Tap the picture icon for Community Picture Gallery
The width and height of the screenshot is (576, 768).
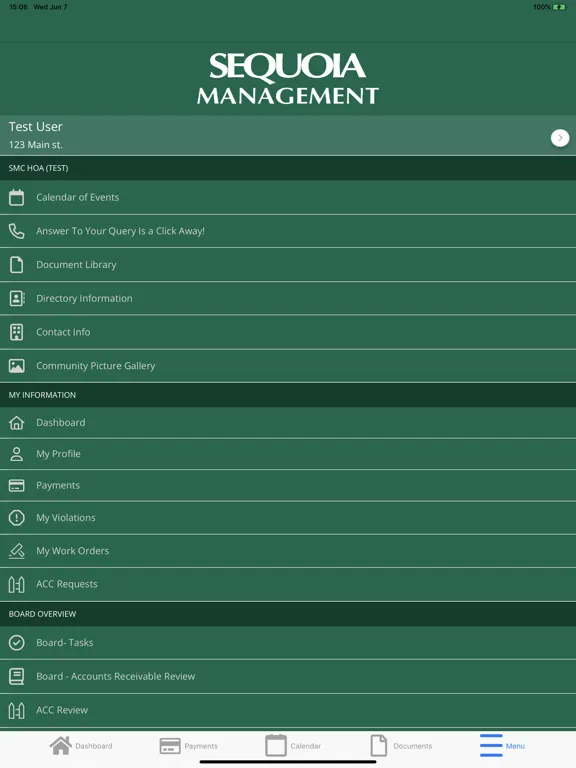16,366
